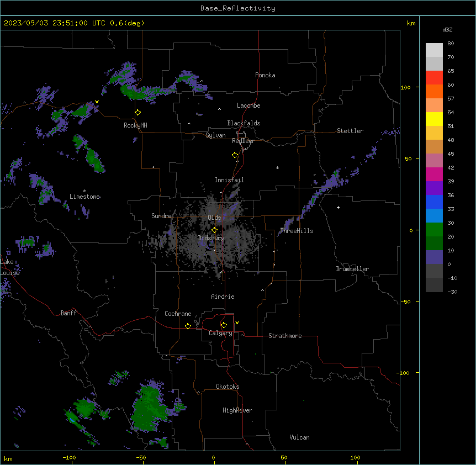Image resolution: width=476 pixels, height=465 pixels.
Task: Click the 100 tick label on bottom axis
Action: pyautogui.click(x=355, y=457)
